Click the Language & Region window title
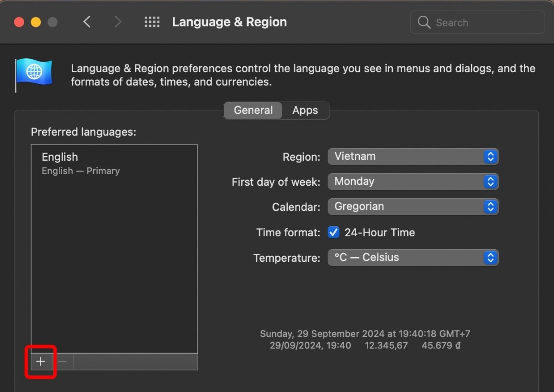554x392 pixels. pyautogui.click(x=229, y=22)
